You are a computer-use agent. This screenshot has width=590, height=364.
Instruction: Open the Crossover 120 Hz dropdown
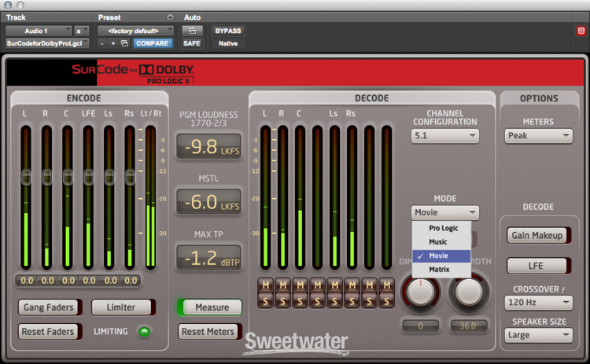(539, 302)
